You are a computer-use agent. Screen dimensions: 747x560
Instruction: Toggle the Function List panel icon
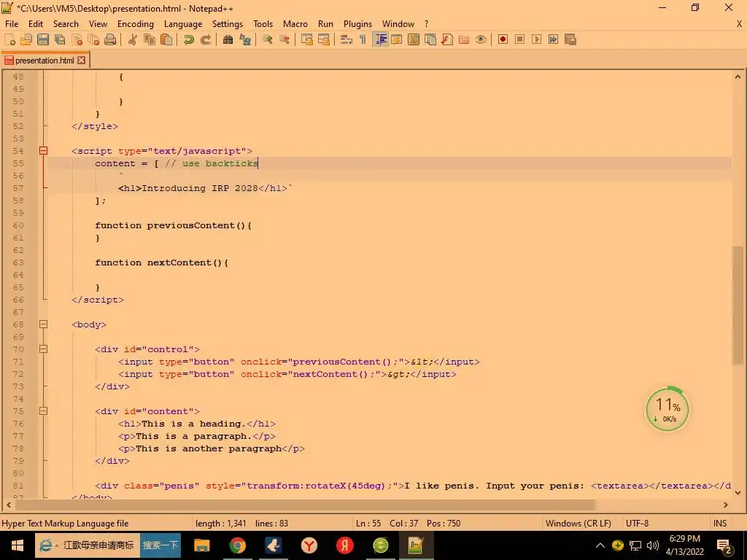click(447, 39)
